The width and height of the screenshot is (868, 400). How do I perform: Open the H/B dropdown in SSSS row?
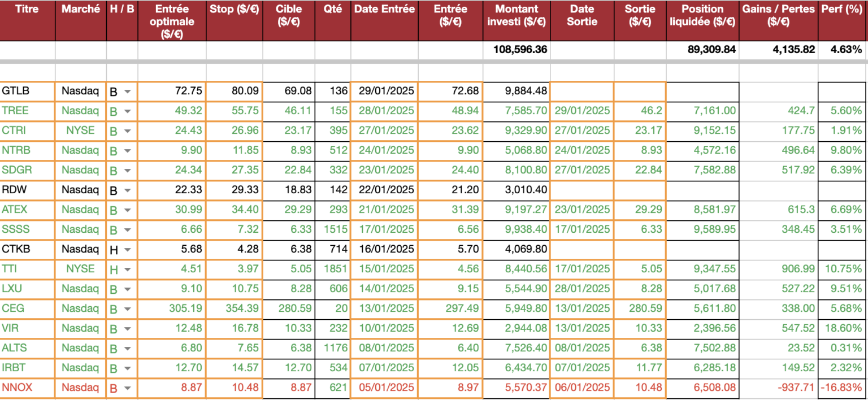point(128,230)
